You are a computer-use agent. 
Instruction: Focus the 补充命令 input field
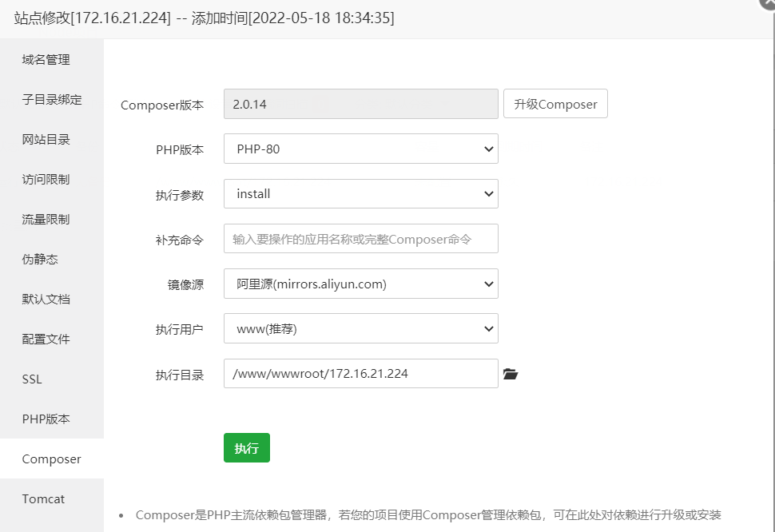pyautogui.click(x=361, y=239)
